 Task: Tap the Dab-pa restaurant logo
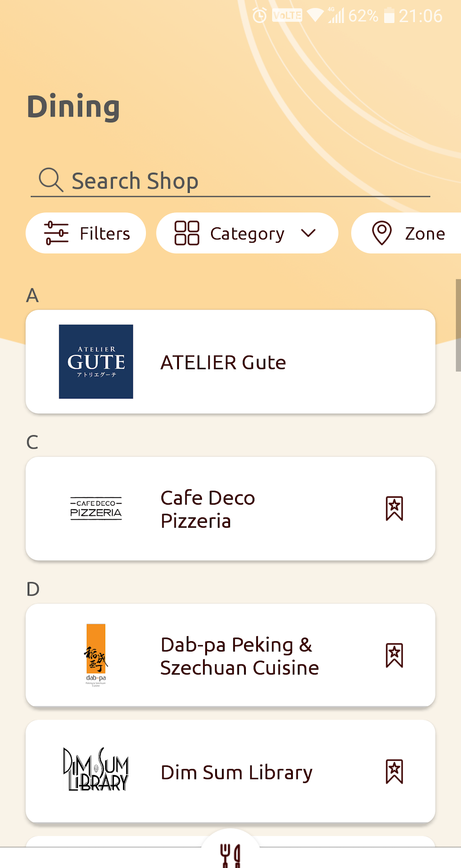(x=96, y=655)
